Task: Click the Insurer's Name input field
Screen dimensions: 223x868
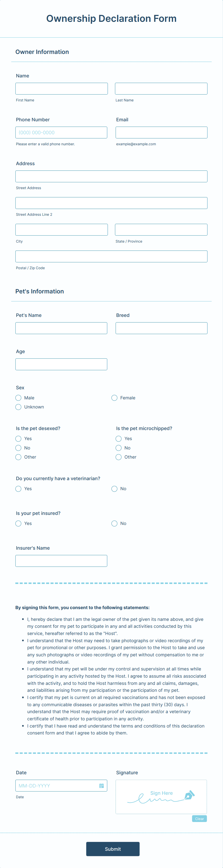Action: (x=61, y=561)
